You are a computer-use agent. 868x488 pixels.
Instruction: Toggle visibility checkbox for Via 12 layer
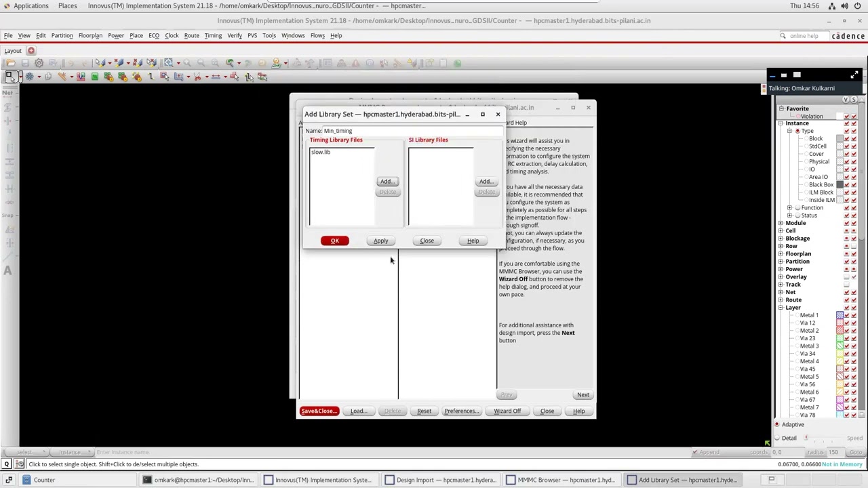(846, 323)
